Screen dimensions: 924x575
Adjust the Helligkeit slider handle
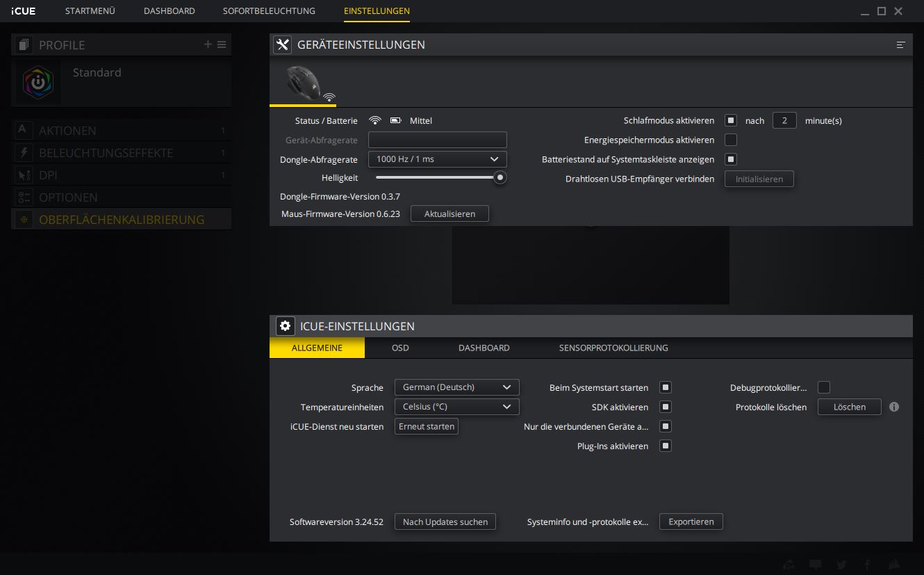[x=500, y=177]
